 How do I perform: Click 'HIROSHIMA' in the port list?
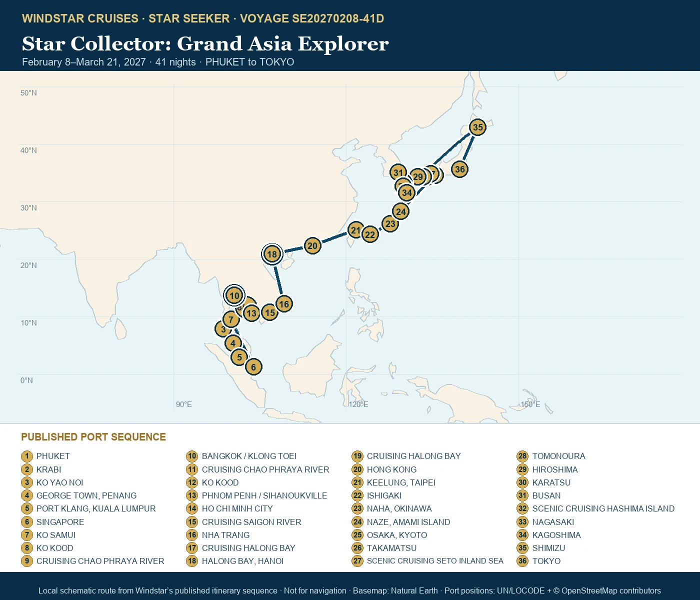click(x=555, y=469)
